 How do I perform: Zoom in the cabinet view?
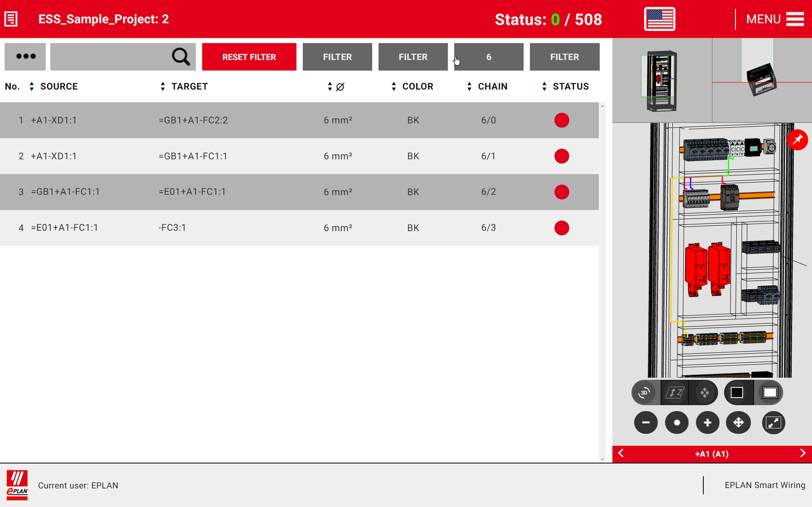707,423
